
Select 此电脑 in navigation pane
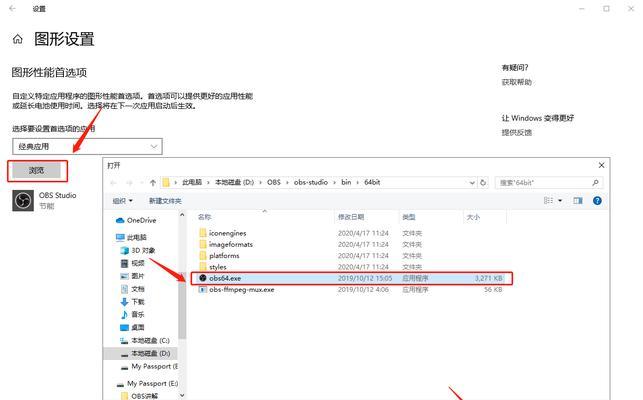coord(131,238)
